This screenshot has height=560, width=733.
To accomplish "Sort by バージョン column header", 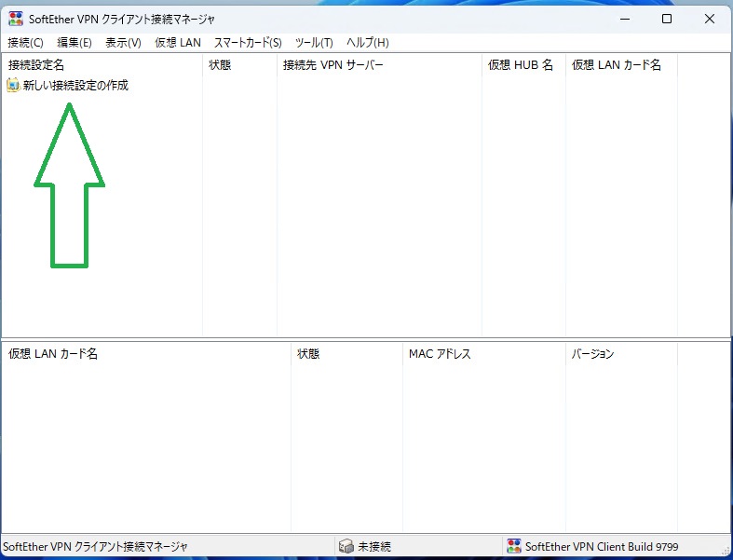I will pyautogui.click(x=592, y=354).
